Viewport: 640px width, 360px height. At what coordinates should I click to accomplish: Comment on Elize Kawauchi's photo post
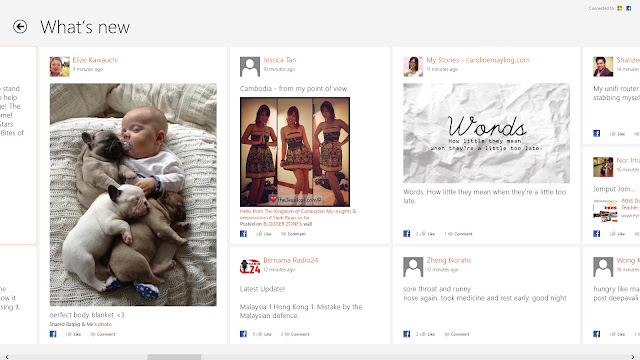click(x=103, y=334)
